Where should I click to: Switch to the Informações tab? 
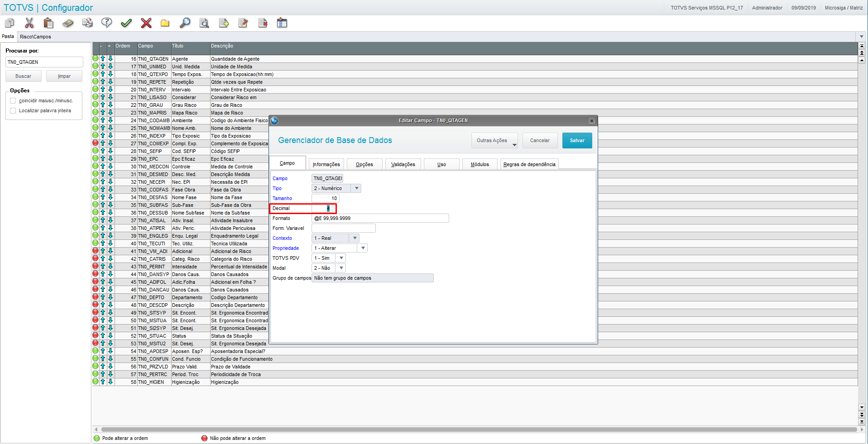click(x=326, y=164)
